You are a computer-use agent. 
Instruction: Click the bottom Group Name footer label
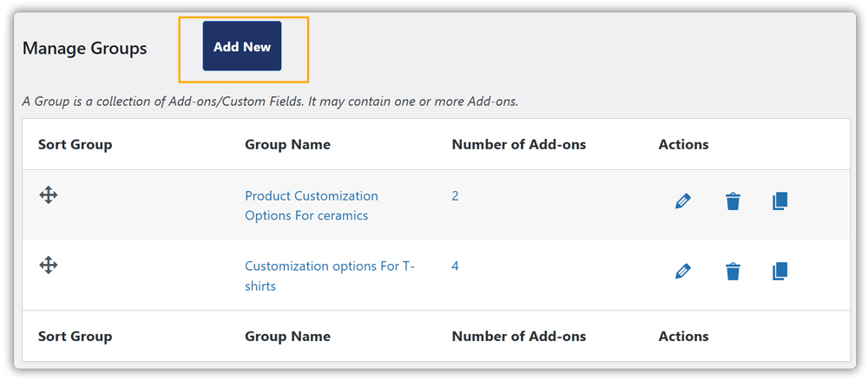[x=288, y=336]
